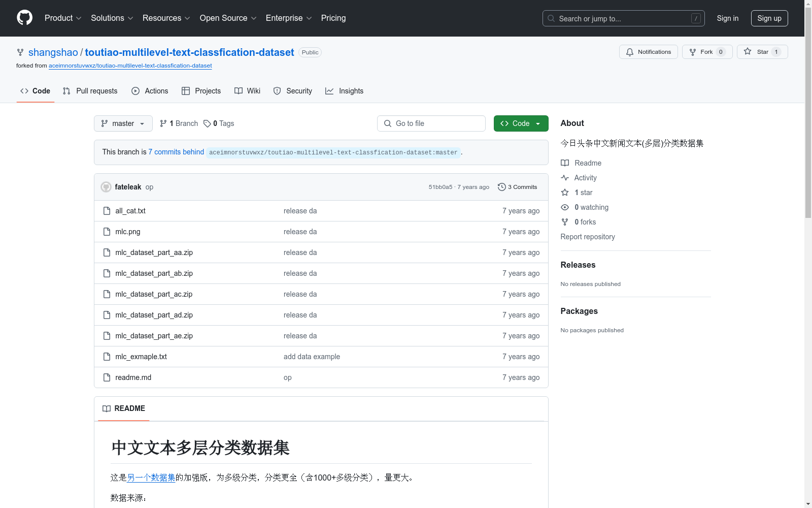The image size is (812, 508).
Task: Open the Insights tab
Action: 345,91
